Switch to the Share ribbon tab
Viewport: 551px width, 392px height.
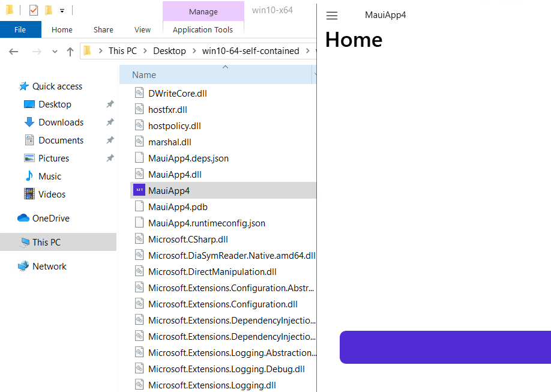103,29
